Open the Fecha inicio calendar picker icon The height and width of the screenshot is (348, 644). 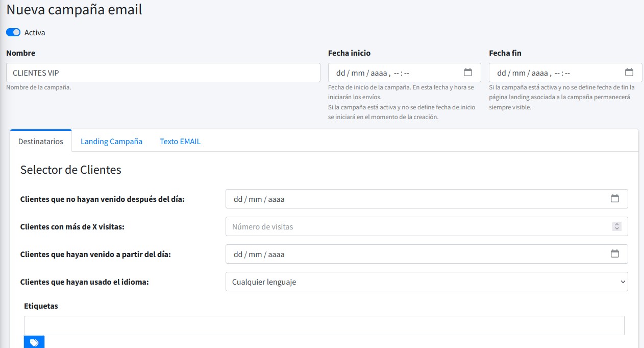coord(467,72)
